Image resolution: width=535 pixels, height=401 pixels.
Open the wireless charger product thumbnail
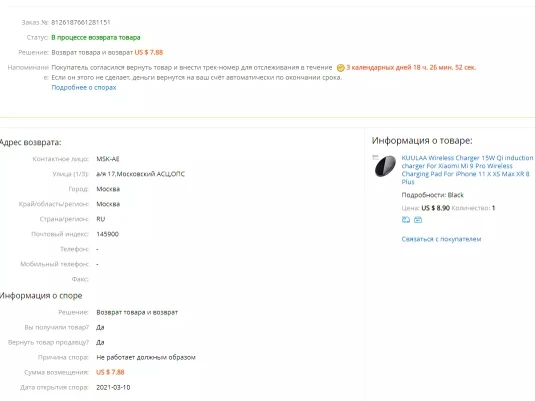pyautogui.click(x=385, y=166)
